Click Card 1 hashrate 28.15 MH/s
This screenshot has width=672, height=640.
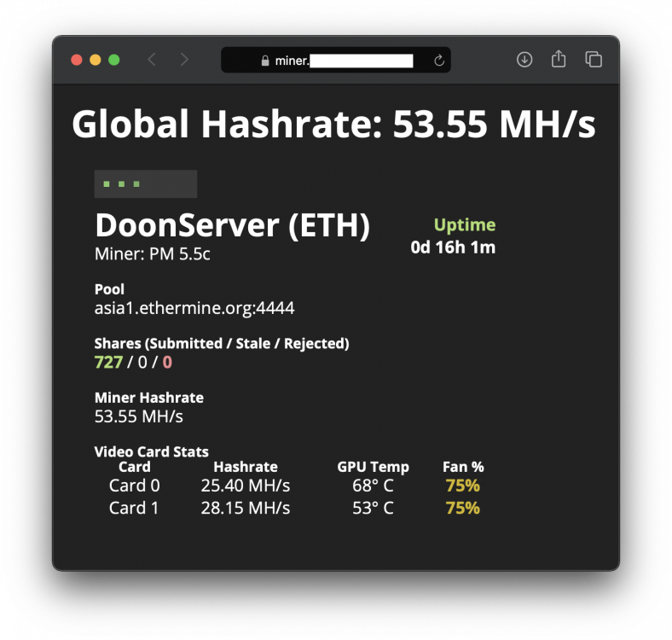[246, 509]
